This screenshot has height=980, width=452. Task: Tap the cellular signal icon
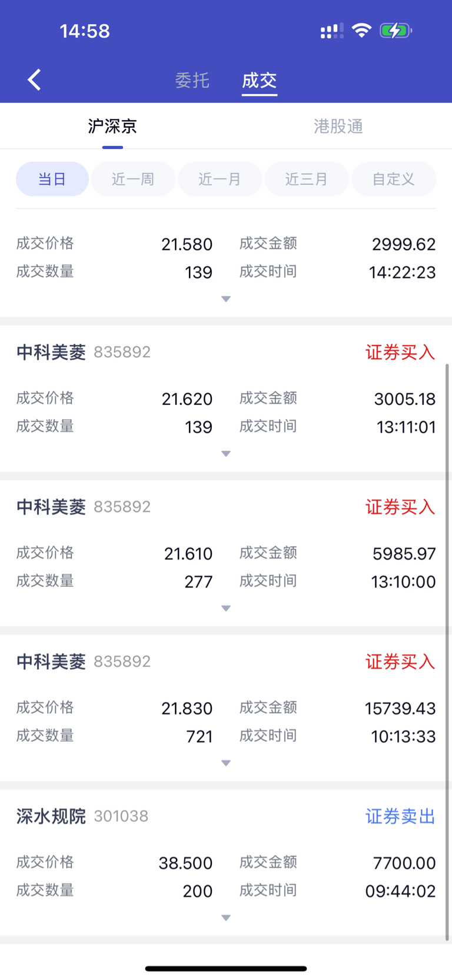click(332, 31)
